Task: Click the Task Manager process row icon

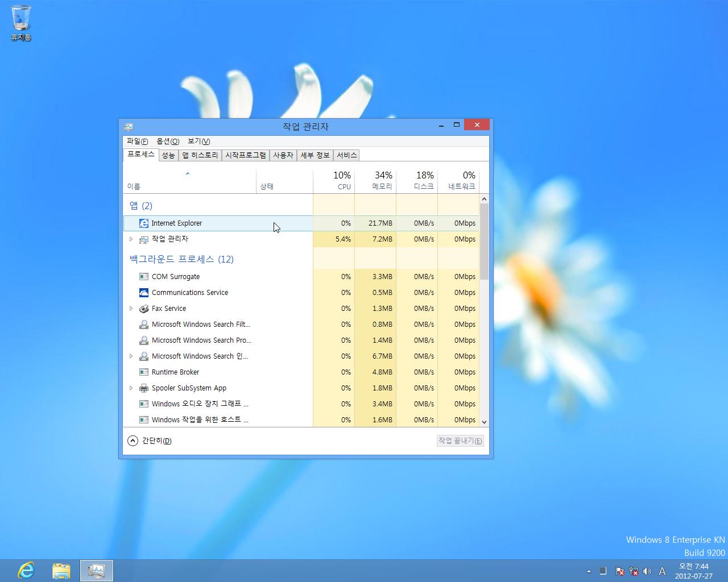Action: (x=144, y=239)
